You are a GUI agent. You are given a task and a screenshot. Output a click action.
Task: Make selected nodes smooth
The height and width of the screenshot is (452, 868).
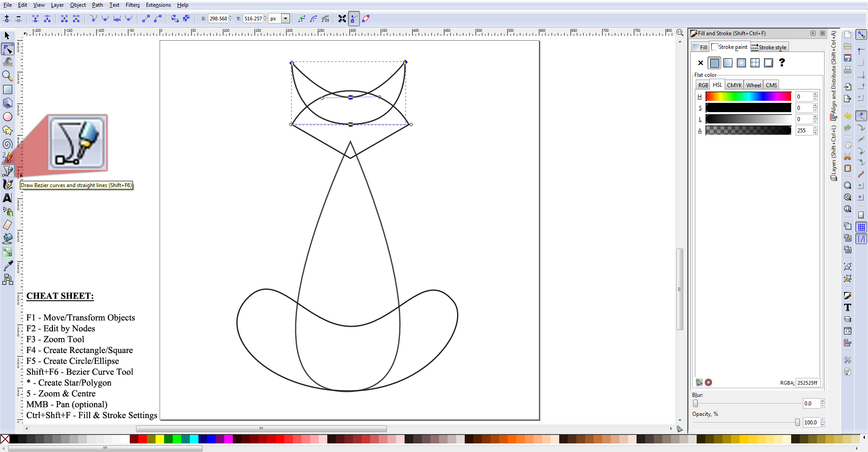[x=105, y=19]
